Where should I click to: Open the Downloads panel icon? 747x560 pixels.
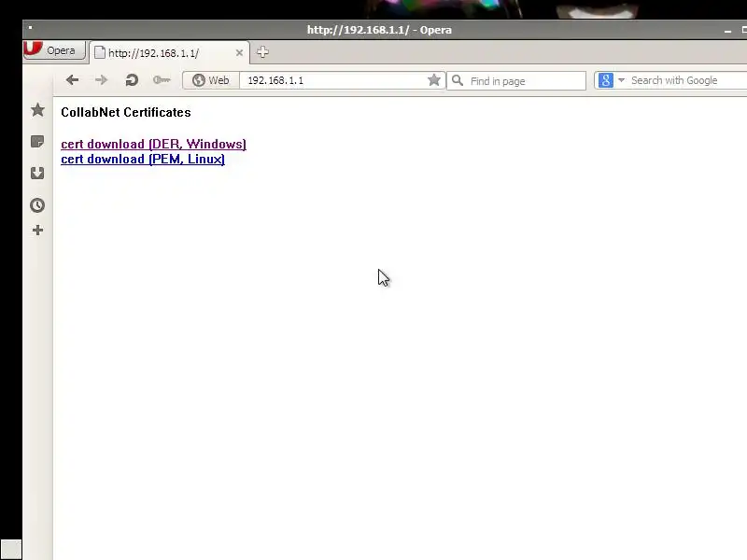(37, 173)
